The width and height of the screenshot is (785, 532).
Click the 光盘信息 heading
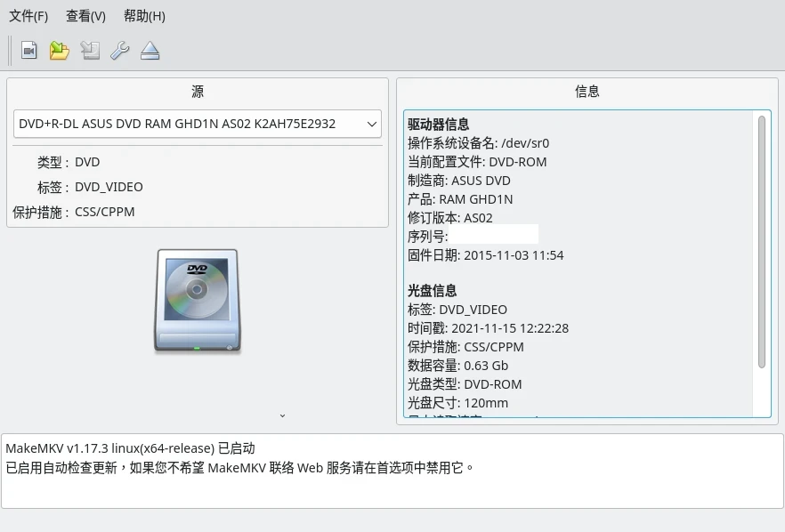click(432, 291)
